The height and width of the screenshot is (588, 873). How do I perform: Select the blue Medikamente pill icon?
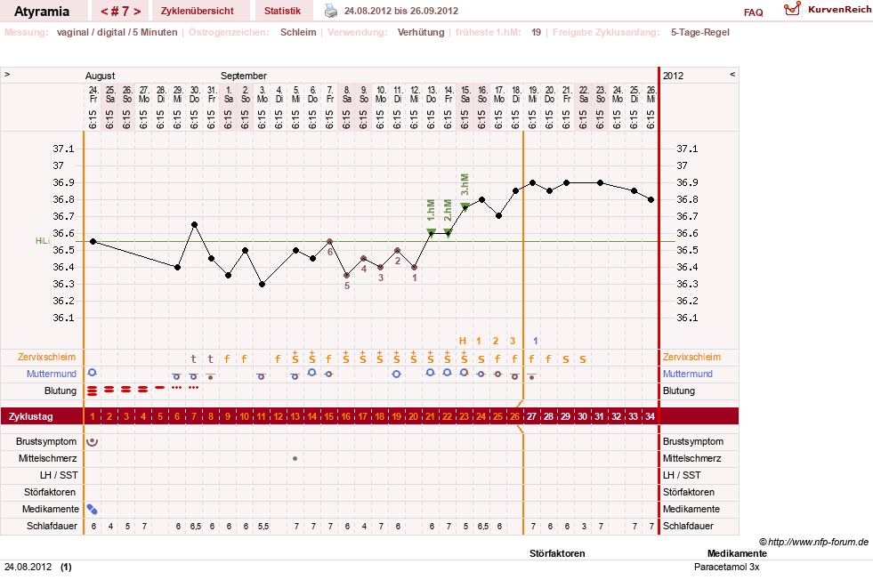point(93,509)
